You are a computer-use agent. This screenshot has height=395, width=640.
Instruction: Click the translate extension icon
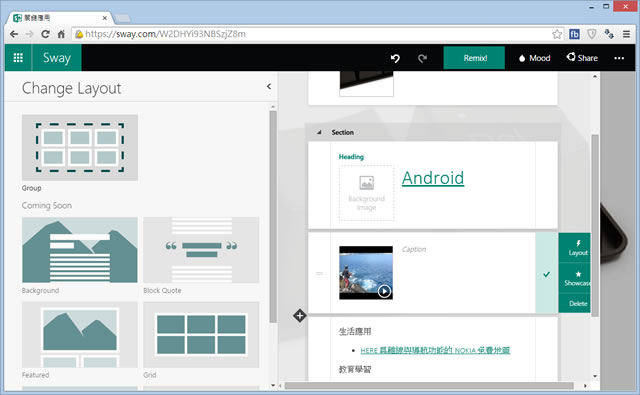click(609, 34)
